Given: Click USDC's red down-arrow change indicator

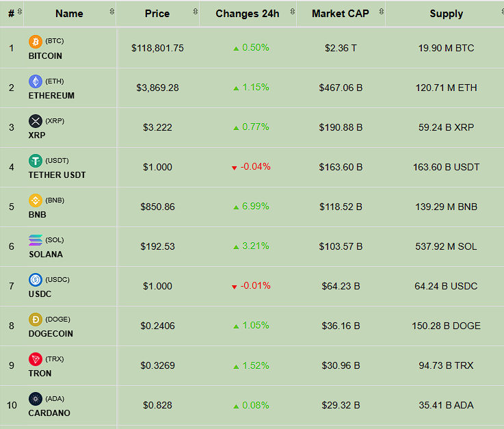Looking at the screenshot, I should 235,287.
